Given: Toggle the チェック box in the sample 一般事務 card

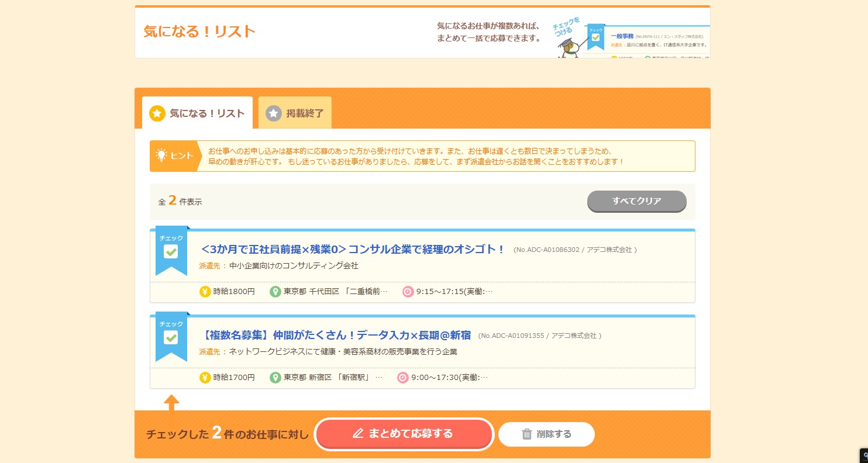Looking at the screenshot, I should pos(595,38).
